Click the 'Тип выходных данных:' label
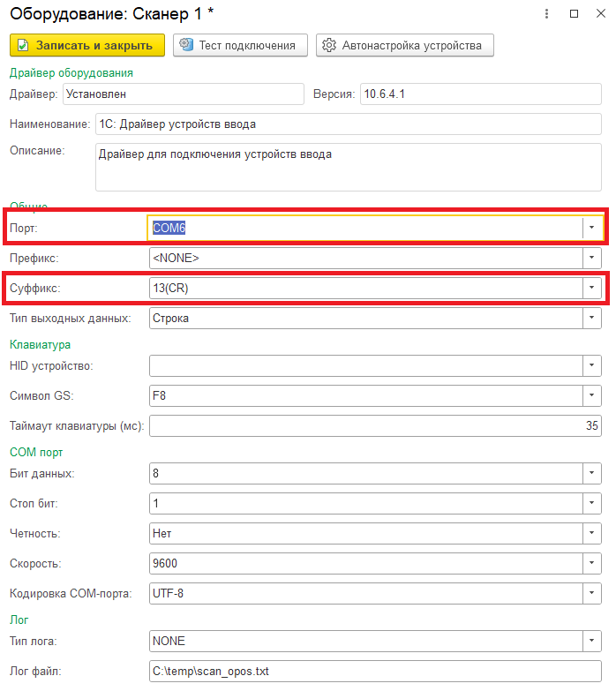This screenshot has height=691, width=616. 70,319
